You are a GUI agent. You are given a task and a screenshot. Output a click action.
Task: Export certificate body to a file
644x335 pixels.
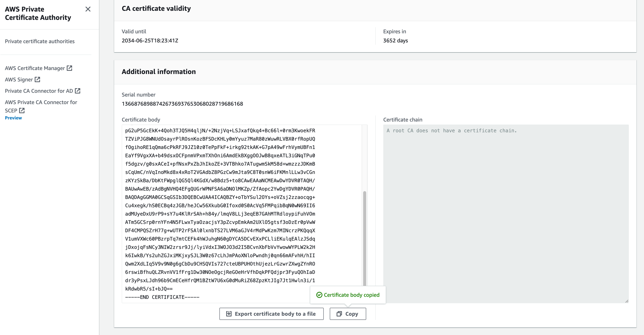click(x=271, y=314)
